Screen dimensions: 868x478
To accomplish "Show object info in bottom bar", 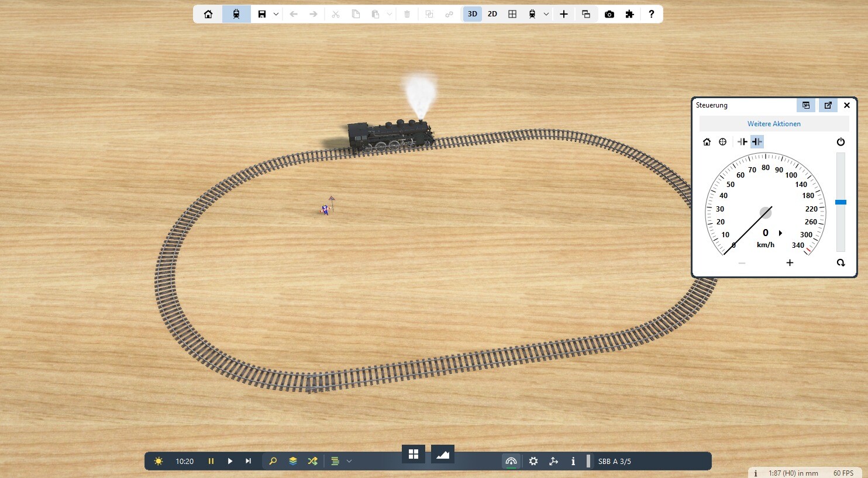I will click(x=573, y=461).
